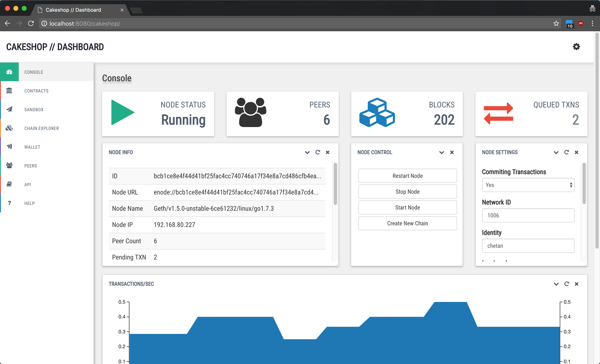Click the Chain Explorer cubes icon
Viewport: 600px width, 364px height.
9,128
